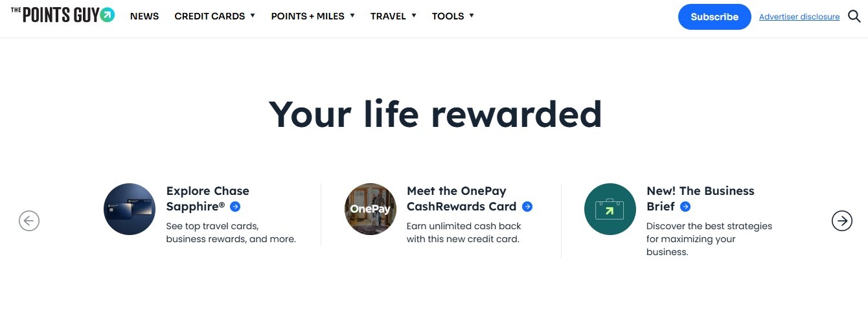Open the Travel dropdown menu

click(393, 16)
